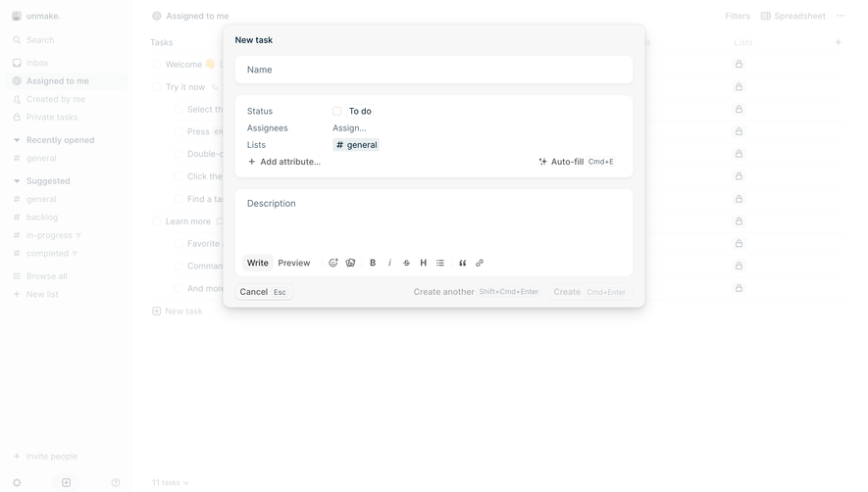
Task: Click Browse all in sidebar
Action: tap(67, 276)
